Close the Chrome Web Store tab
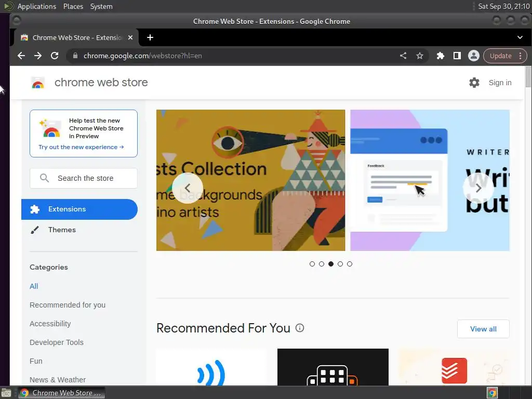The image size is (532, 399). tap(130, 37)
